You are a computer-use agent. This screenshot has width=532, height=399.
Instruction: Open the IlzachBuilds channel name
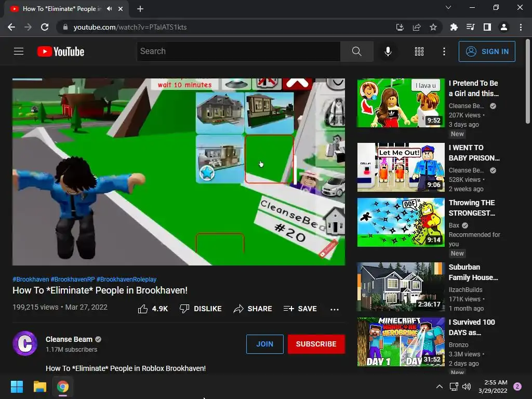465,290
